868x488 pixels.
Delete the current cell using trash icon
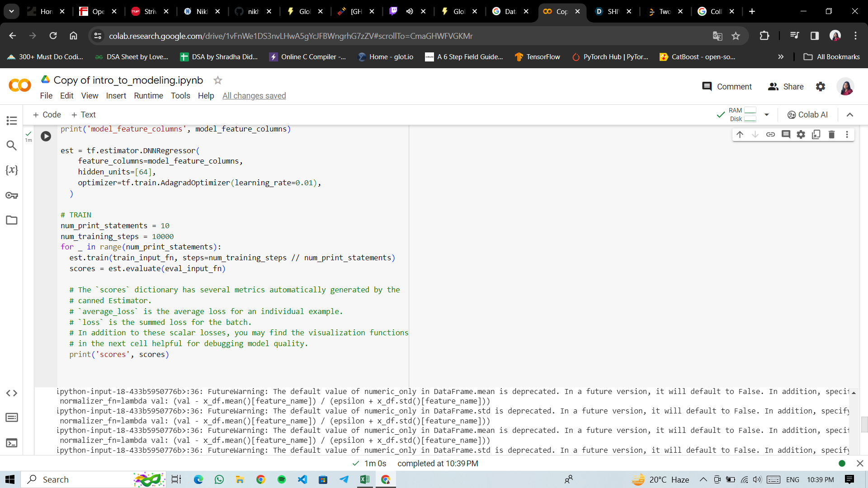(x=831, y=134)
